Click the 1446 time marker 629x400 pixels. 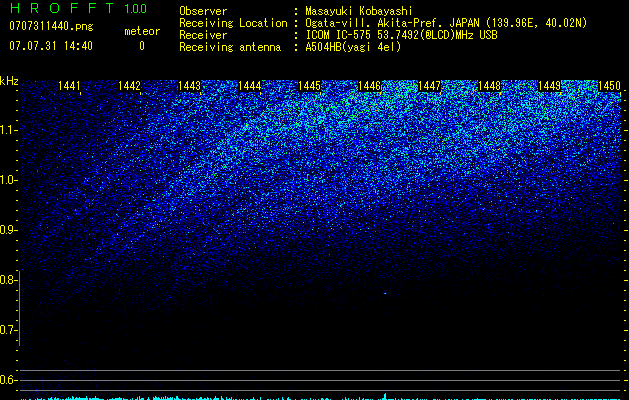tap(369, 86)
